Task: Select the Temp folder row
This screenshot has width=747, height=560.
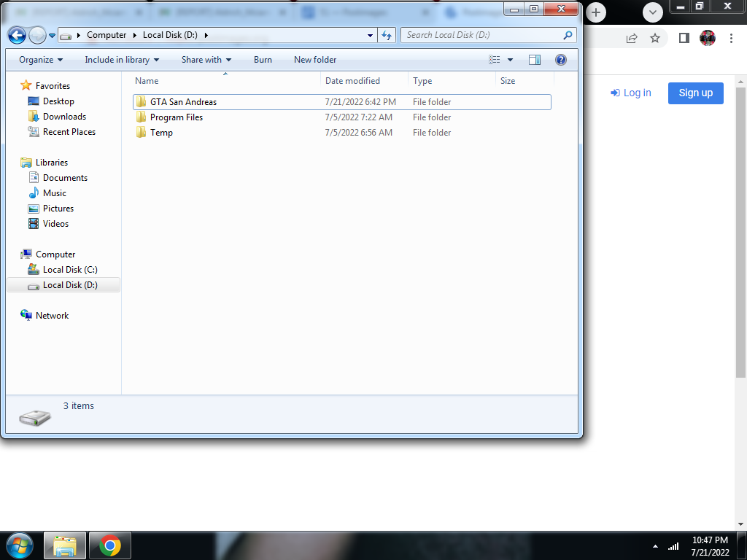Action: click(341, 133)
